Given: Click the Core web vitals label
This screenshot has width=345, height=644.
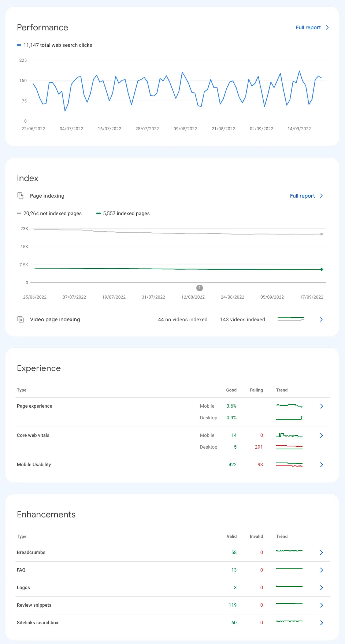Looking at the screenshot, I should coord(33,435).
